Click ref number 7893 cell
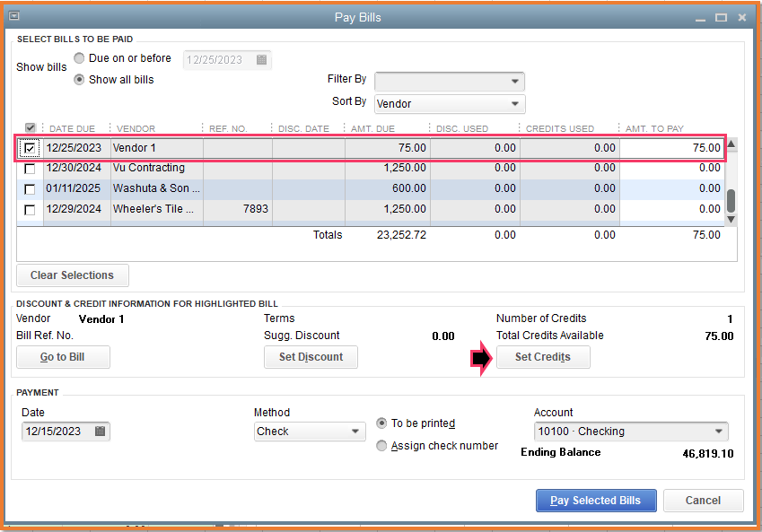The image size is (762, 532). (238, 209)
